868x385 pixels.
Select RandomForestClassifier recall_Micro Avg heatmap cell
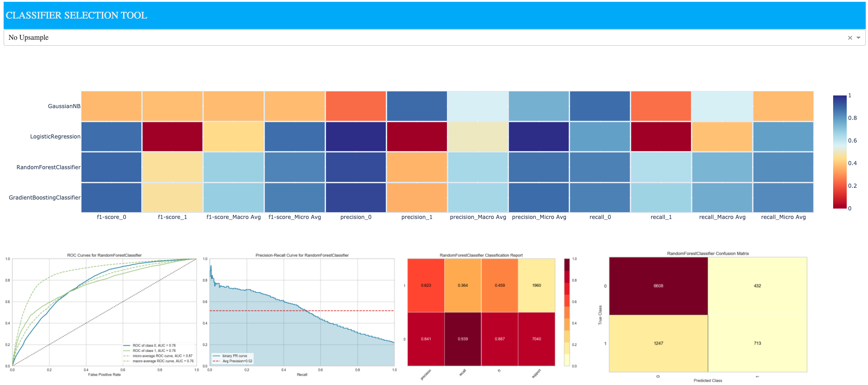[x=783, y=167]
